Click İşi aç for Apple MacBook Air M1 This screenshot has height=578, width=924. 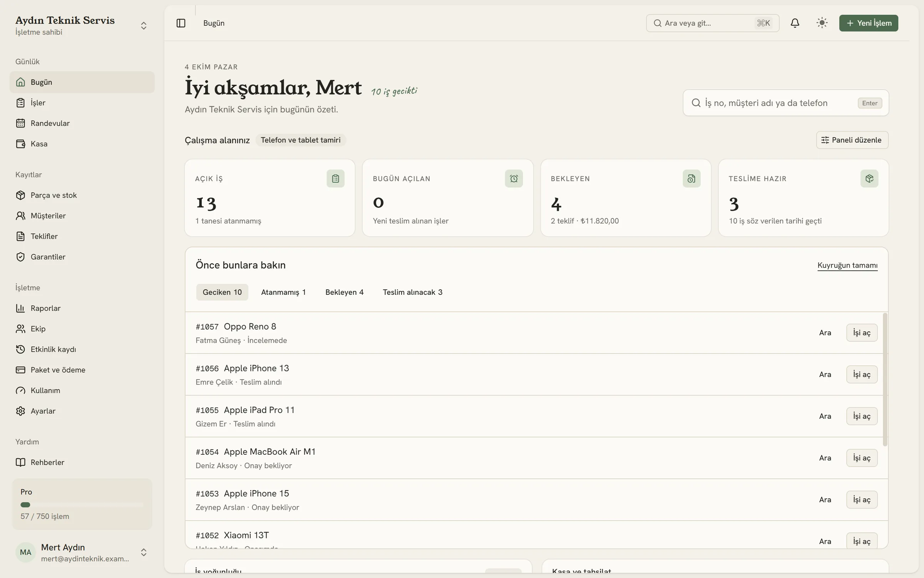(x=862, y=458)
